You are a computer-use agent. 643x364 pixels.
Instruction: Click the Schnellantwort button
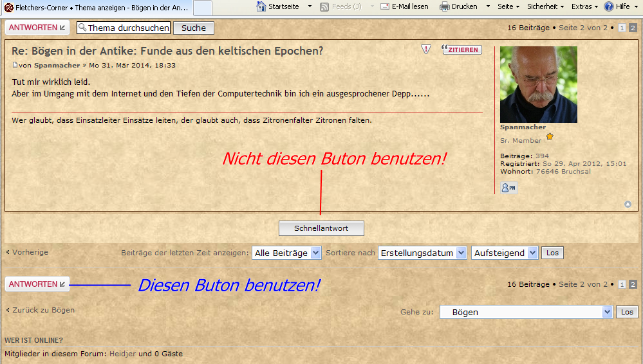321,228
